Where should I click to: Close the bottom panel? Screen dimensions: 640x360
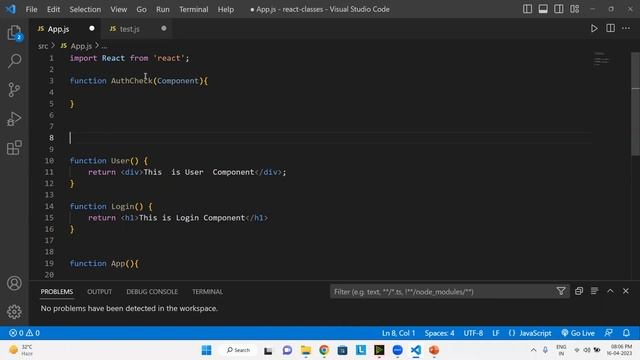[626, 291]
